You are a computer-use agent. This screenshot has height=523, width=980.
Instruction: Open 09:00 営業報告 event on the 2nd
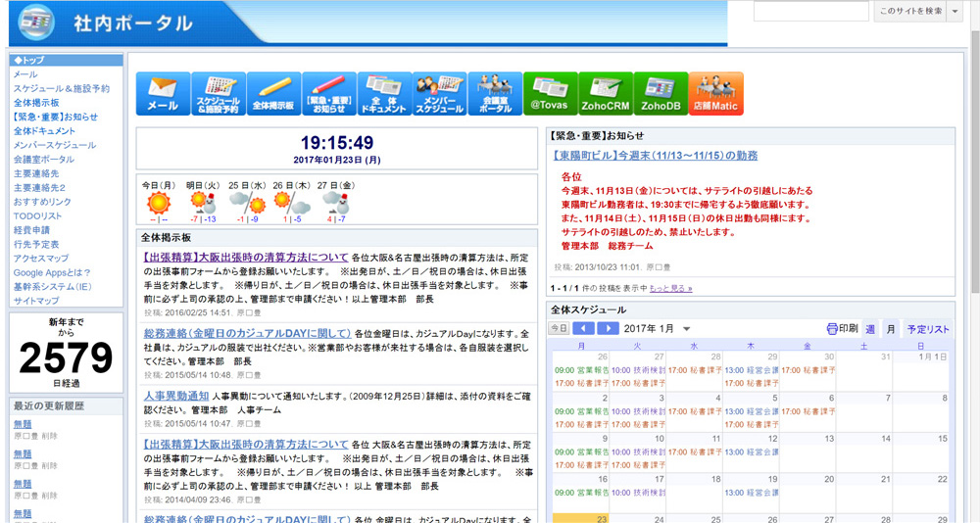pyautogui.click(x=581, y=411)
